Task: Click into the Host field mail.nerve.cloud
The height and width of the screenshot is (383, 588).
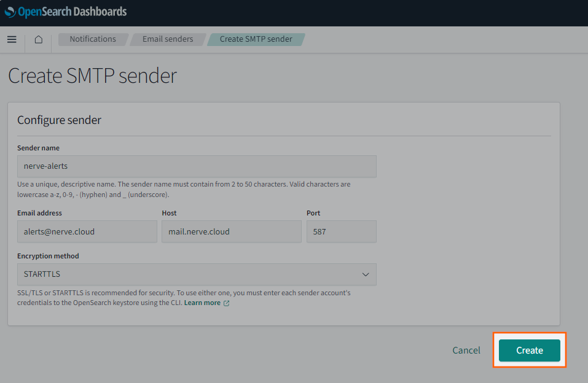Action: pos(231,232)
